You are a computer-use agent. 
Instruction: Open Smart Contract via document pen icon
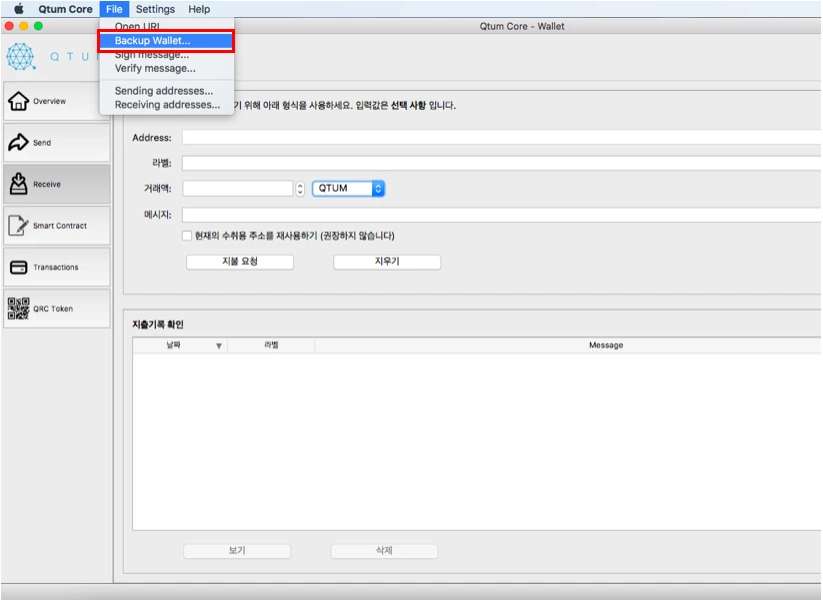18,225
